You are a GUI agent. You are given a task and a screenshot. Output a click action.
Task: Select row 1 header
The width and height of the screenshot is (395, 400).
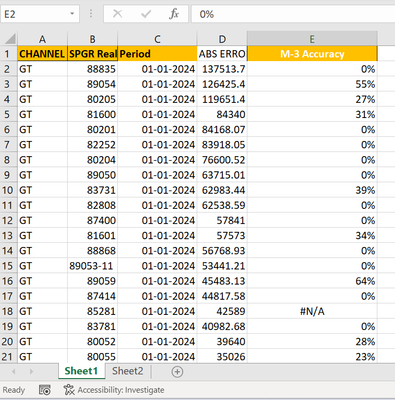[x=9, y=54]
